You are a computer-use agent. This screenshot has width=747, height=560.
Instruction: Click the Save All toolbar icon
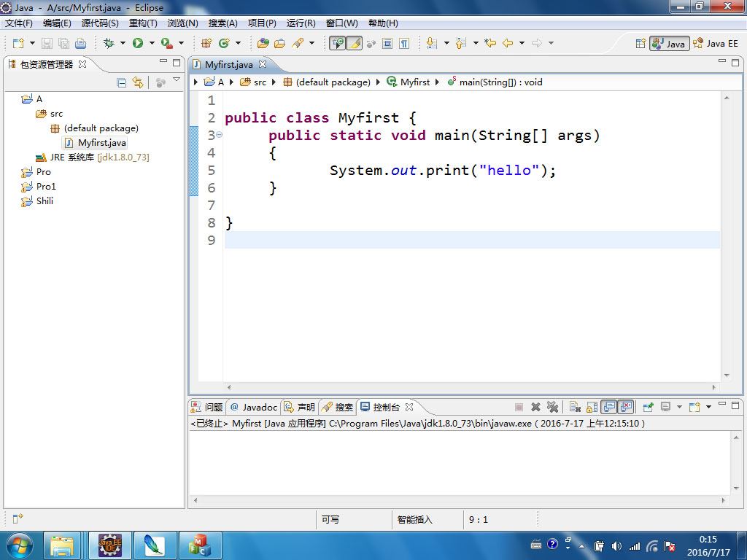click(x=63, y=43)
